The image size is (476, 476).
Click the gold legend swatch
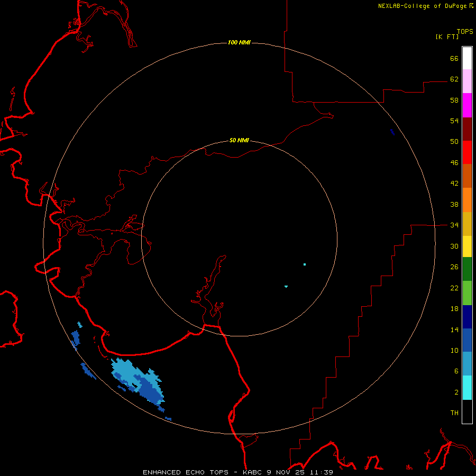pos(467,224)
